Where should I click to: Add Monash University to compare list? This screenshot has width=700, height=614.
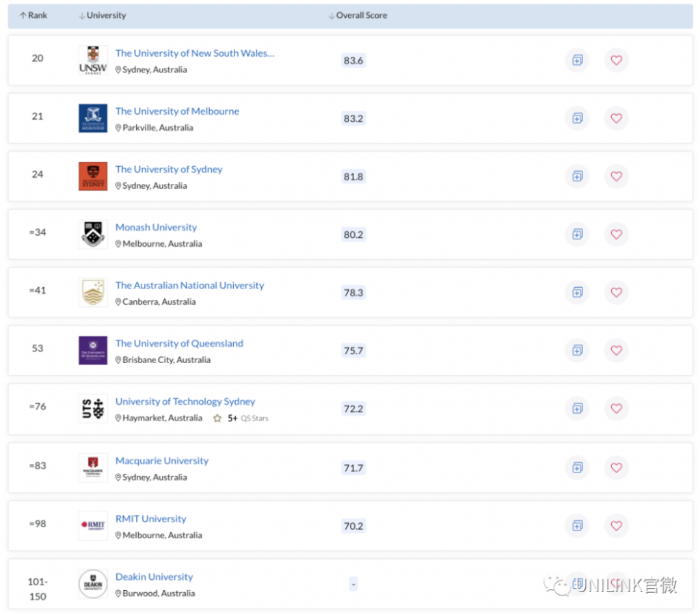577,234
